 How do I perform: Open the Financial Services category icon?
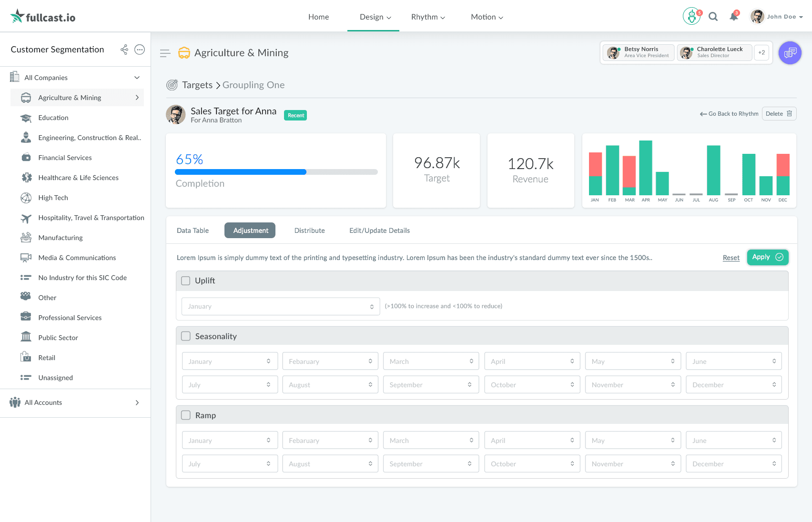pyautogui.click(x=26, y=158)
